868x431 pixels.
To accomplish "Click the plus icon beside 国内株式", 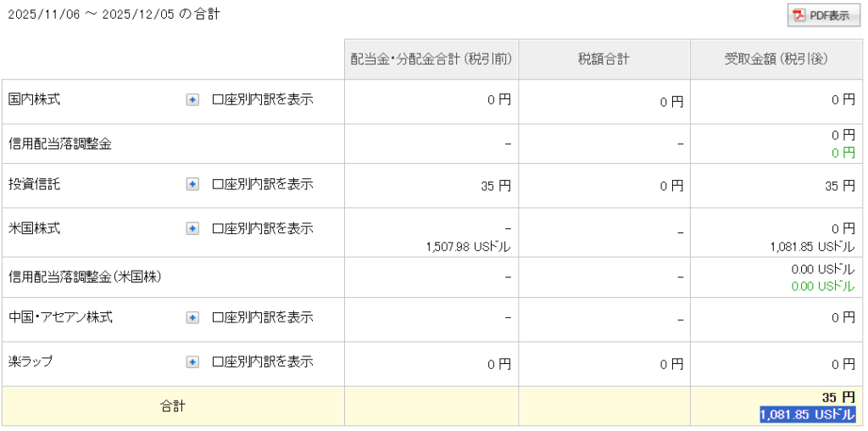I will click(x=192, y=100).
